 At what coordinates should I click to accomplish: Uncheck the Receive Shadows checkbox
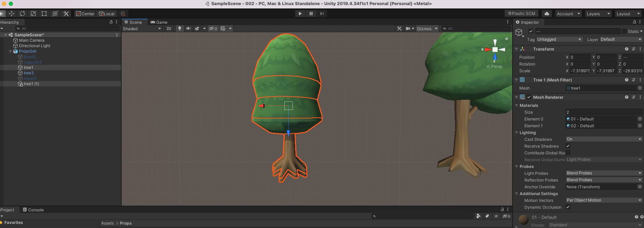click(x=568, y=146)
